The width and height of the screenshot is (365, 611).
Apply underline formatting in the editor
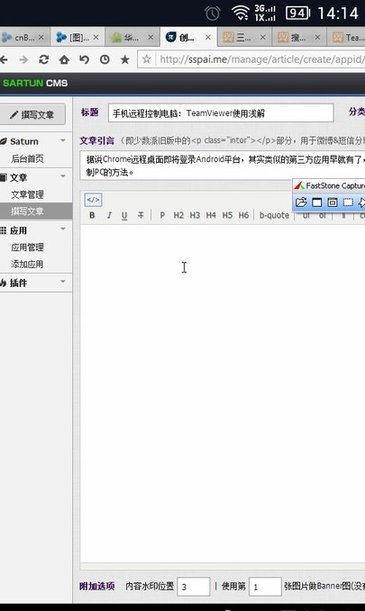tap(124, 215)
